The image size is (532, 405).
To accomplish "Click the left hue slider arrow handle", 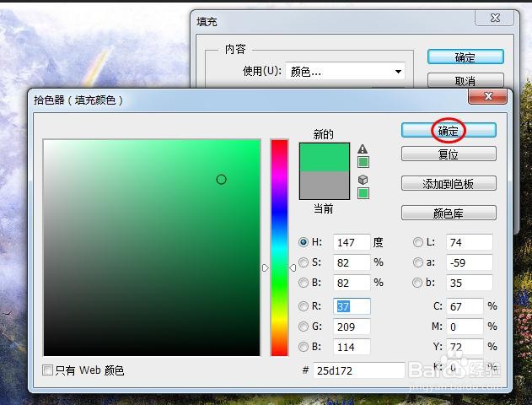I will 266,267.
